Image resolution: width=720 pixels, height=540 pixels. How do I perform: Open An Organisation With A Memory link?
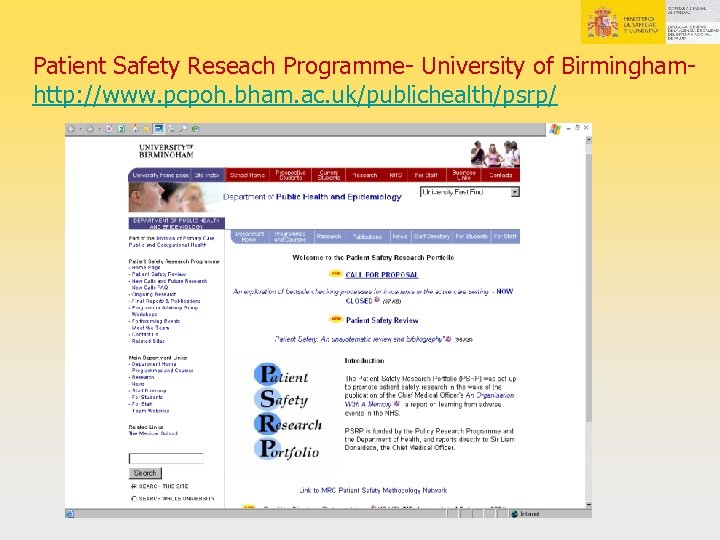coord(429,399)
